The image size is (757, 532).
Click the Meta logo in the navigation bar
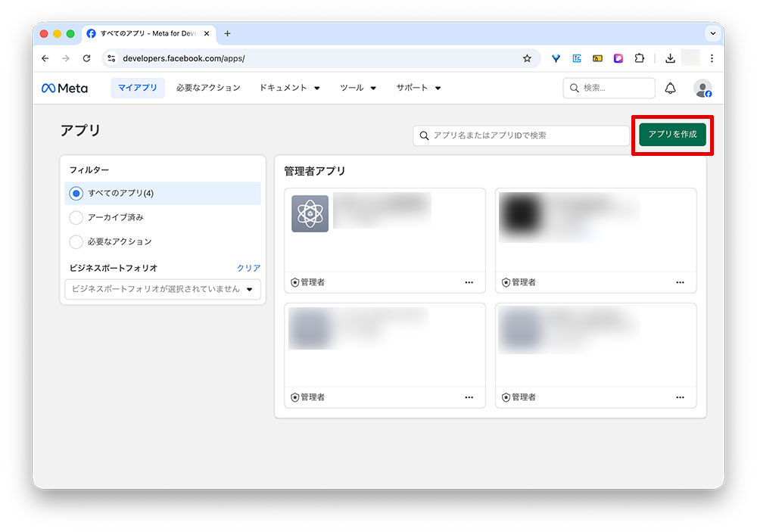coord(64,88)
